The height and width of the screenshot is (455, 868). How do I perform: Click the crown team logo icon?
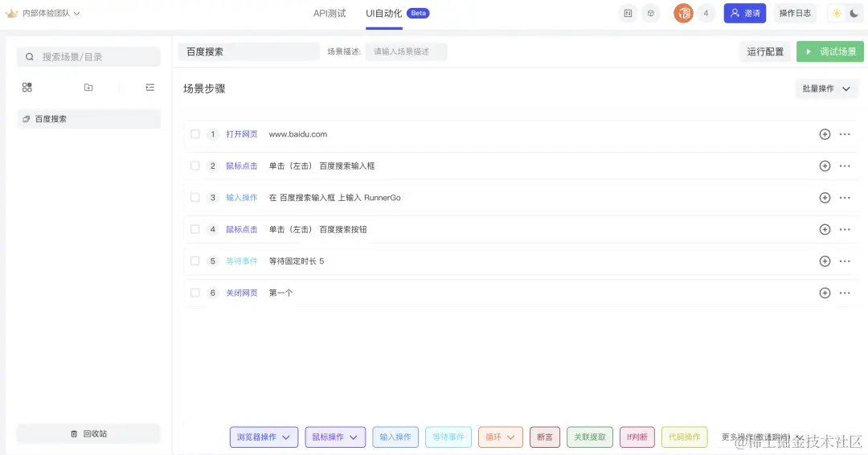pyautogui.click(x=11, y=13)
